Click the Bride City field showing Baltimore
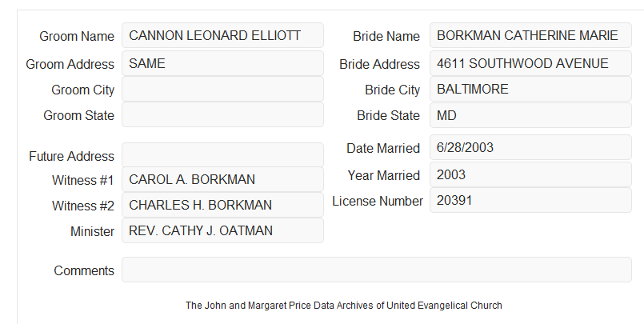Viewport: 644px width, 324px height. point(530,89)
